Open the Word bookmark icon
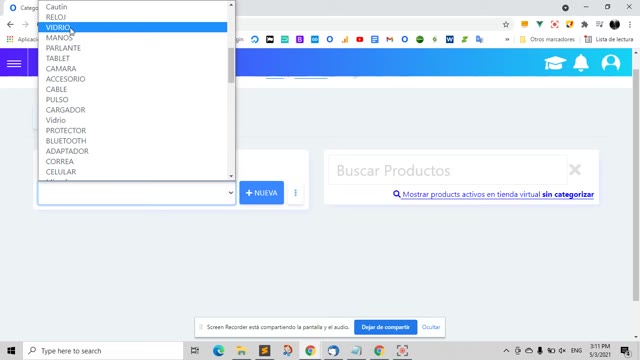The image size is (640, 360). [x=449, y=39]
